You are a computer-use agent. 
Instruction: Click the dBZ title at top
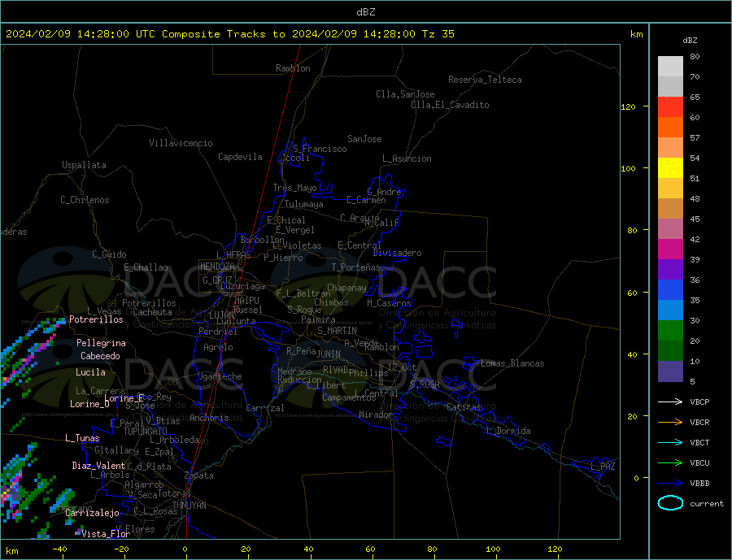365,12
